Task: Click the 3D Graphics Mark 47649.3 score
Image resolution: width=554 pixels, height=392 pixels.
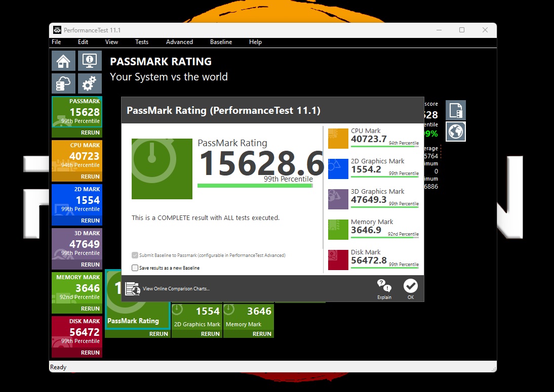Action: point(369,200)
